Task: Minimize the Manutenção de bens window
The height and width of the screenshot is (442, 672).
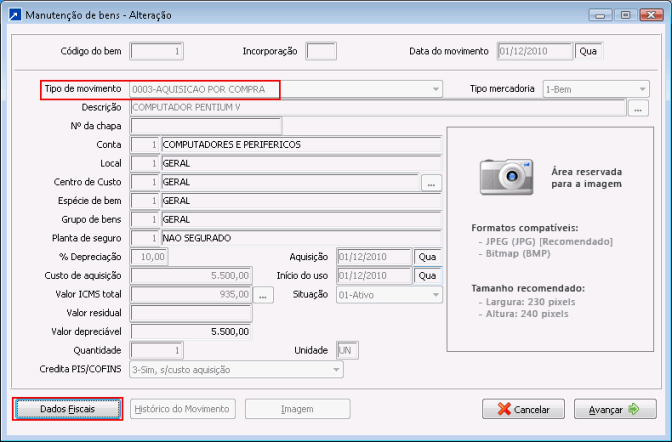Action: tap(600, 15)
